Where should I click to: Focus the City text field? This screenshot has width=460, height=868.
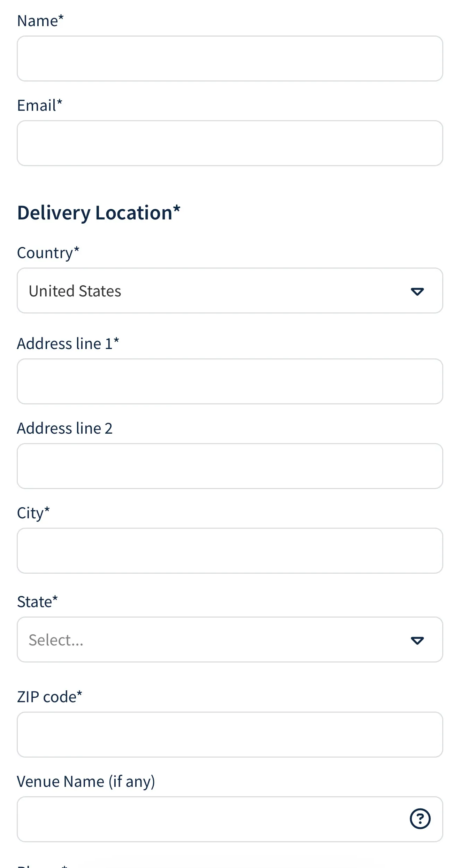pyautogui.click(x=230, y=551)
